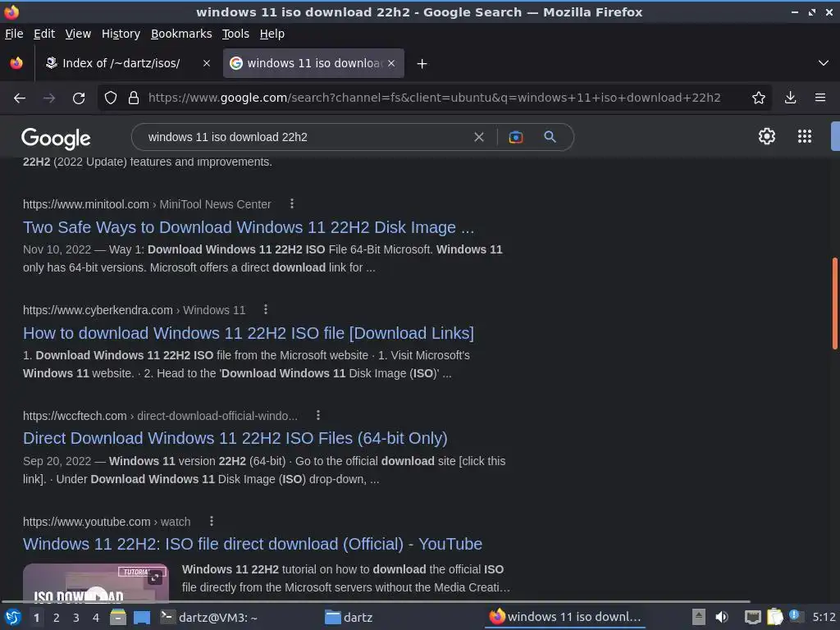Open the File menu
This screenshot has height=630, width=840.
tap(14, 34)
